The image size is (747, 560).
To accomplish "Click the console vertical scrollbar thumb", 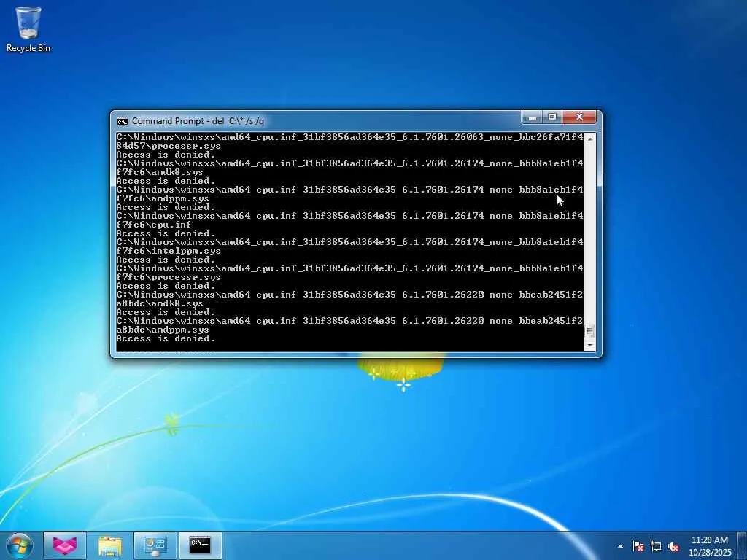I will pos(589,331).
